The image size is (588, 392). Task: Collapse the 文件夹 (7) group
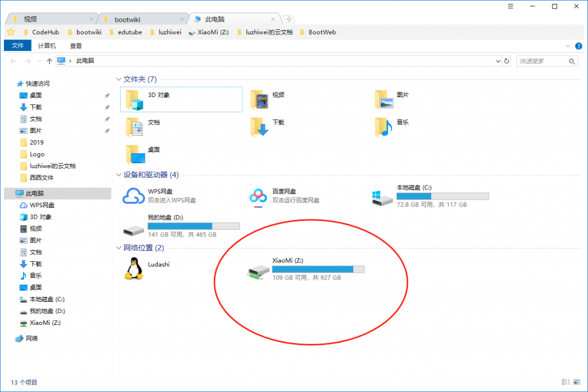pyautogui.click(x=118, y=79)
